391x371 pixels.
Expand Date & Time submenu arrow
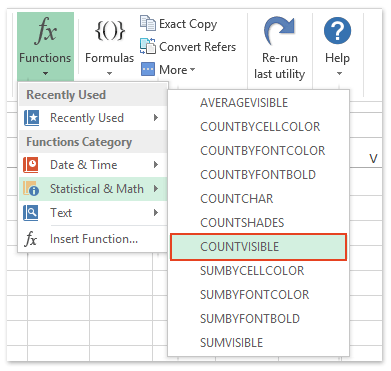[156, 165]
